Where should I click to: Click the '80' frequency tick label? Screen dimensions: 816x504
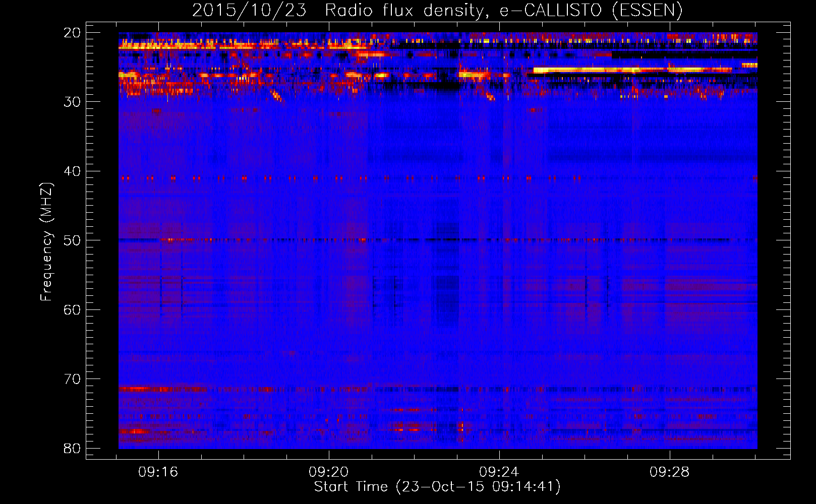(x=73, y=449)
